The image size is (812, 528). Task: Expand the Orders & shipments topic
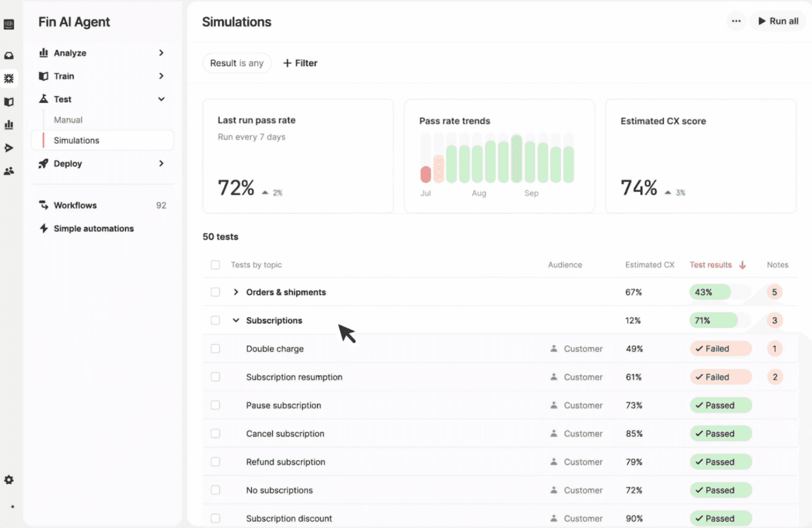(x=236, y=292)
